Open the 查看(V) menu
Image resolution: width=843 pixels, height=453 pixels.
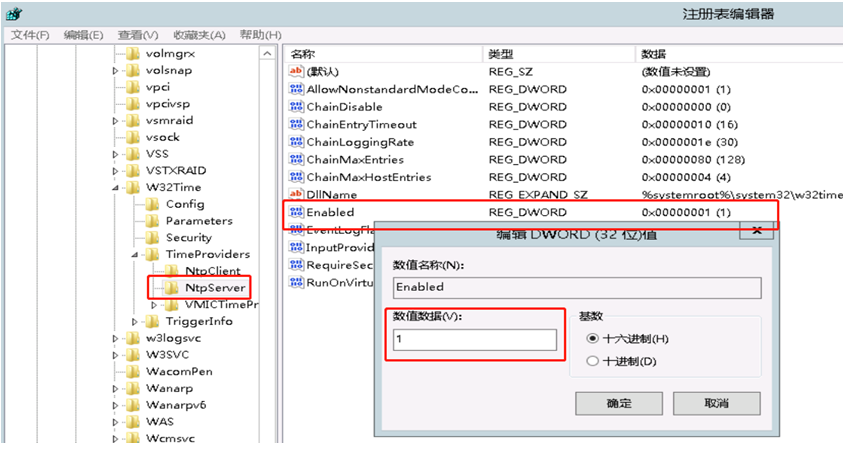point(138,35)
